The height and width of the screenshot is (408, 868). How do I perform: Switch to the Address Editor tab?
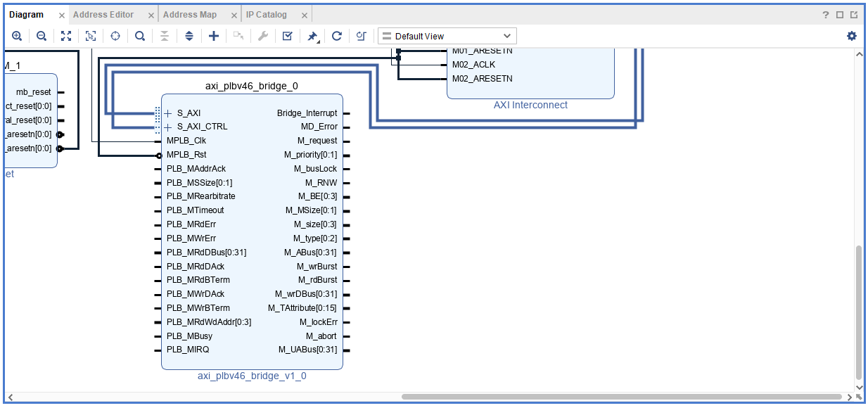click(103, 14)
